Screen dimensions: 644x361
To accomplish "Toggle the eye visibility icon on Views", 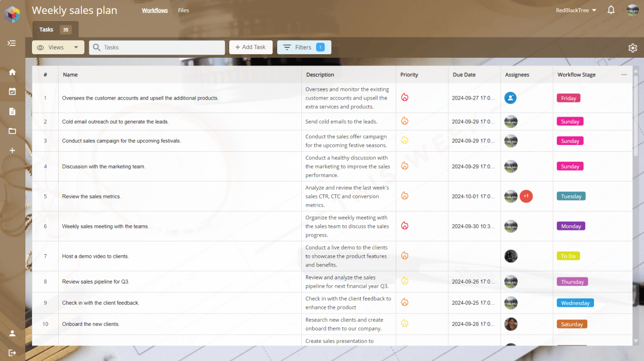I will point(41,47).
